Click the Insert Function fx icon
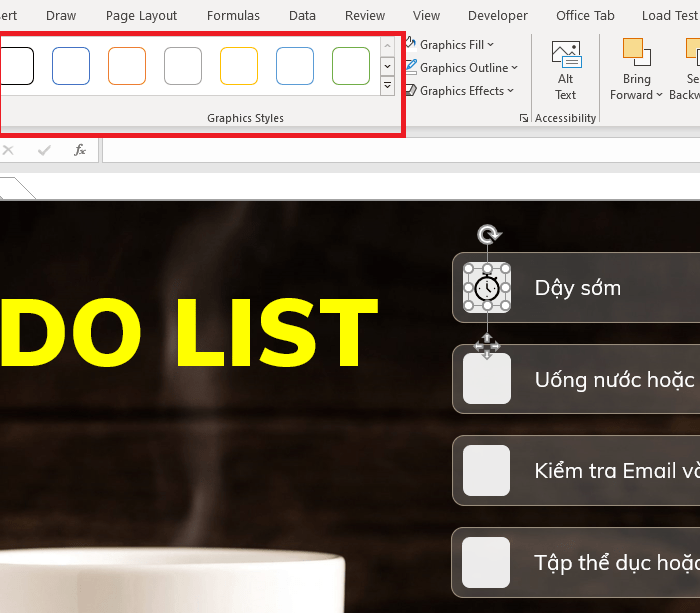This screenshot has height=613, width=700. (x=80, y=150)
